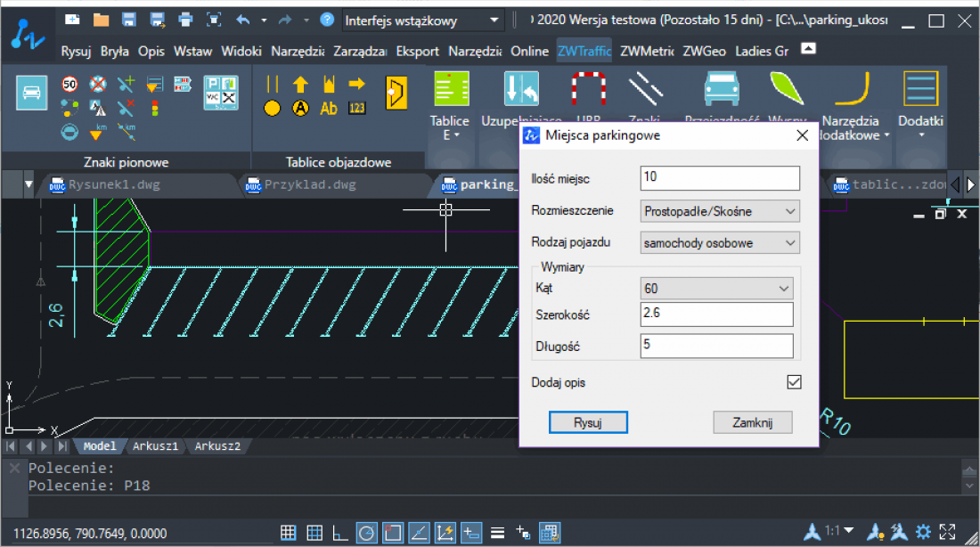980x547 pixels.
Task: Click the Szerokość input field
Action: (x=717, y=314)
